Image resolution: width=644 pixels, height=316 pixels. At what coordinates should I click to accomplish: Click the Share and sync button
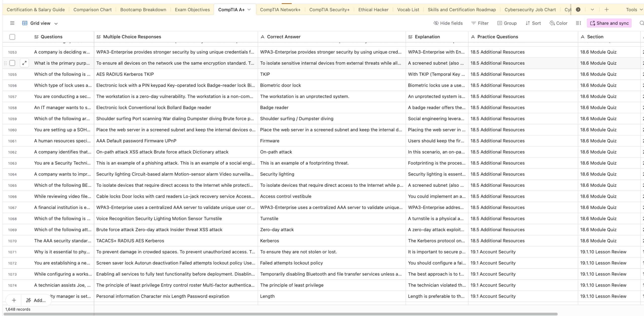(609, 23)
